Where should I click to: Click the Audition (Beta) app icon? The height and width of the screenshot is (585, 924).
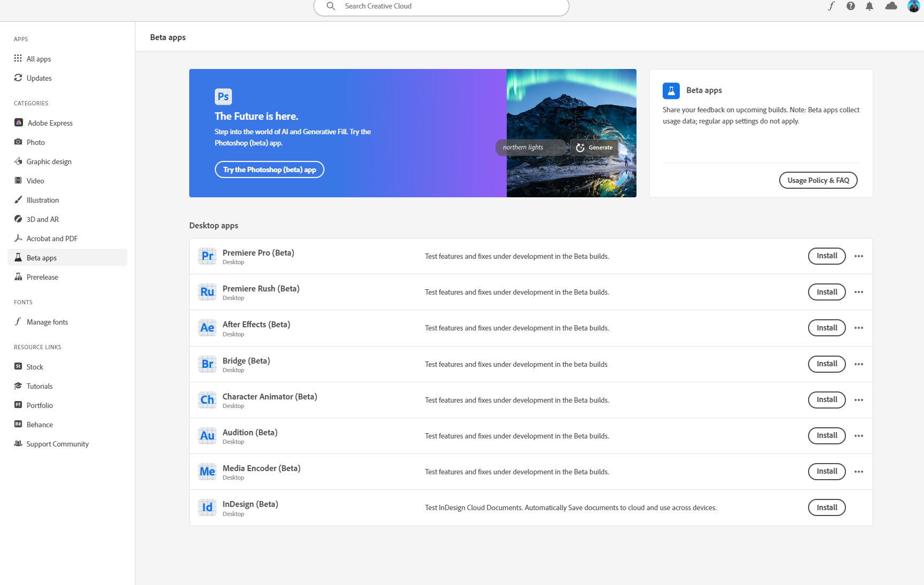tap(207, 435)
